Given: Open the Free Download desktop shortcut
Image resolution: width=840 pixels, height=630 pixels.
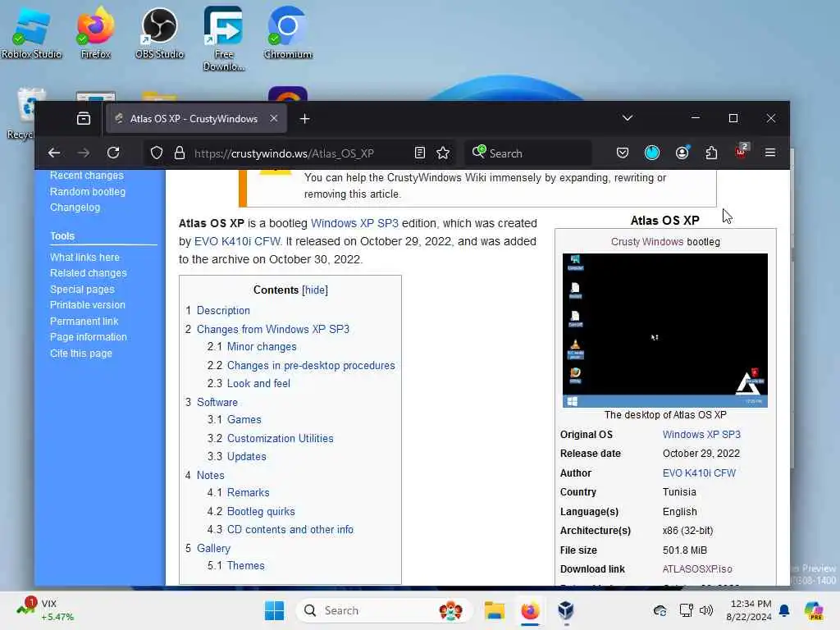Looking at the screenshot, I should pos(223,39).
